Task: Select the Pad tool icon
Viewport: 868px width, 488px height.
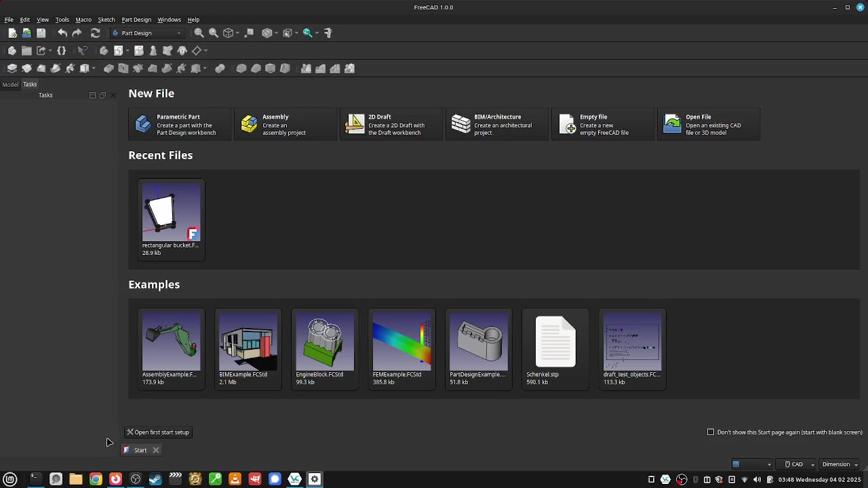Action: coord(12,68)
